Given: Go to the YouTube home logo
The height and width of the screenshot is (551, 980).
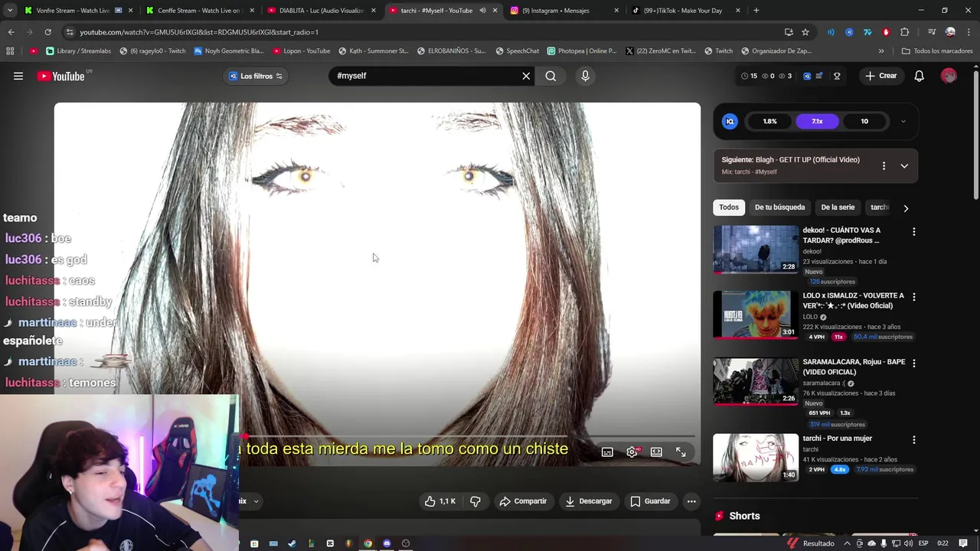Looking at the screenshot, I should click(x=61, y=76).
